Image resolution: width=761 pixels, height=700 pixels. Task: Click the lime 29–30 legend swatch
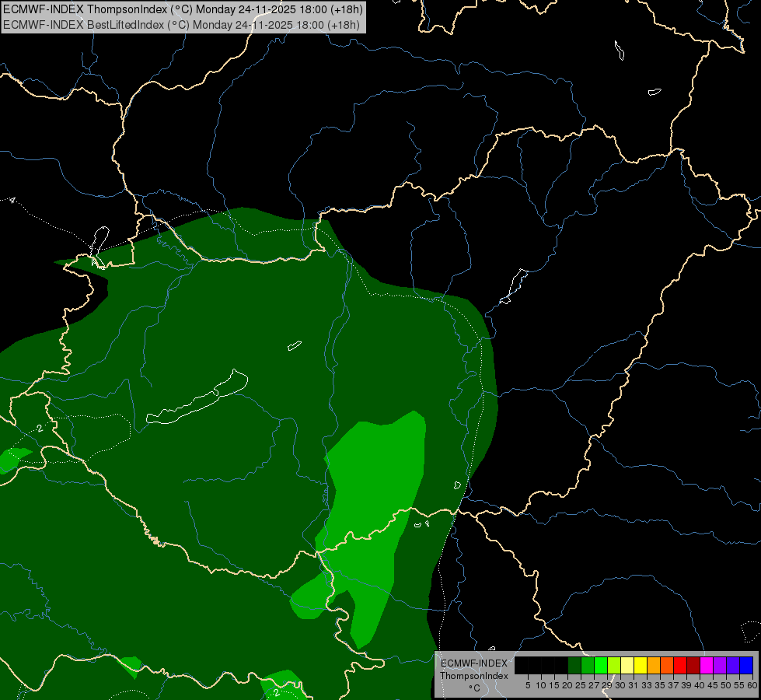pos(614,665)
